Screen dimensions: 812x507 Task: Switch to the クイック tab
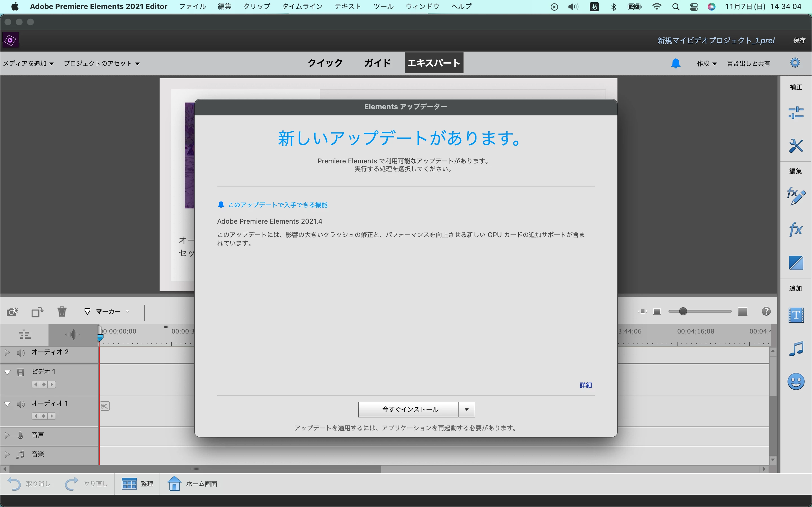click(x=325, y=63)
